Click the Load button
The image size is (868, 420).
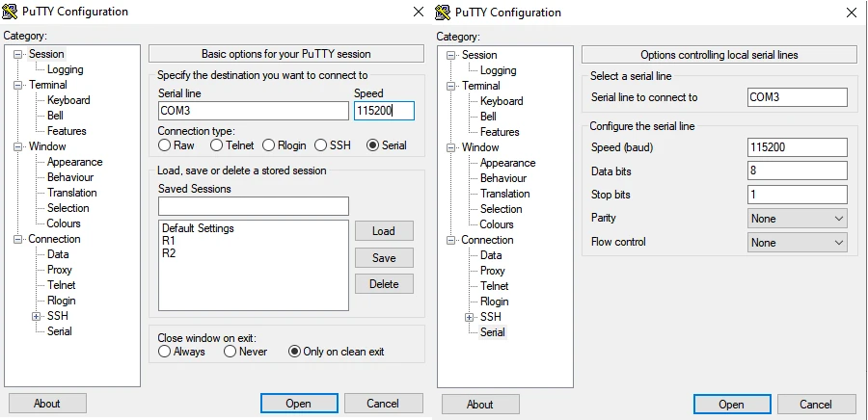pyautogui.click(x=383, y=231)
